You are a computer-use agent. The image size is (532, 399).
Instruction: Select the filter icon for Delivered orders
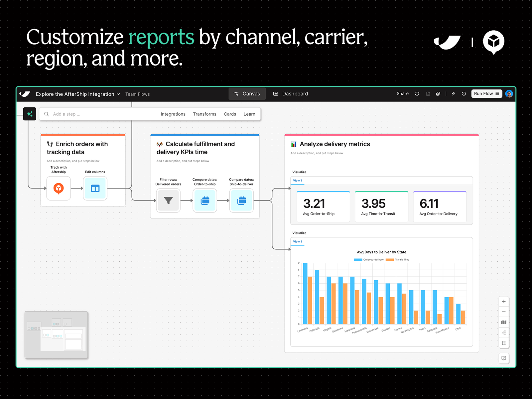pyautogui.click(x=168, y=201)
